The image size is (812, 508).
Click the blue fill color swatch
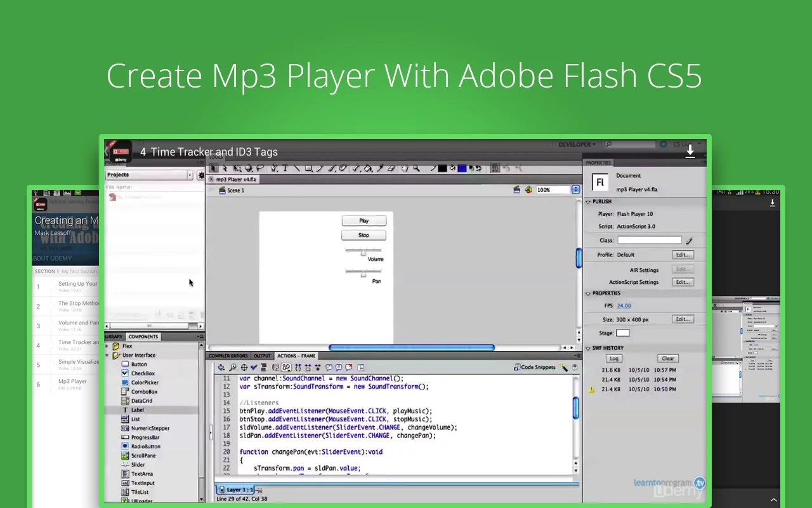tap(462, 168)
